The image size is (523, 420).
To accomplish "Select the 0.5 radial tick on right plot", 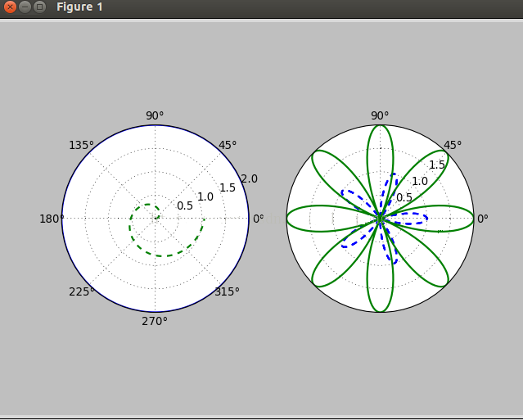I will coord(404,198).
